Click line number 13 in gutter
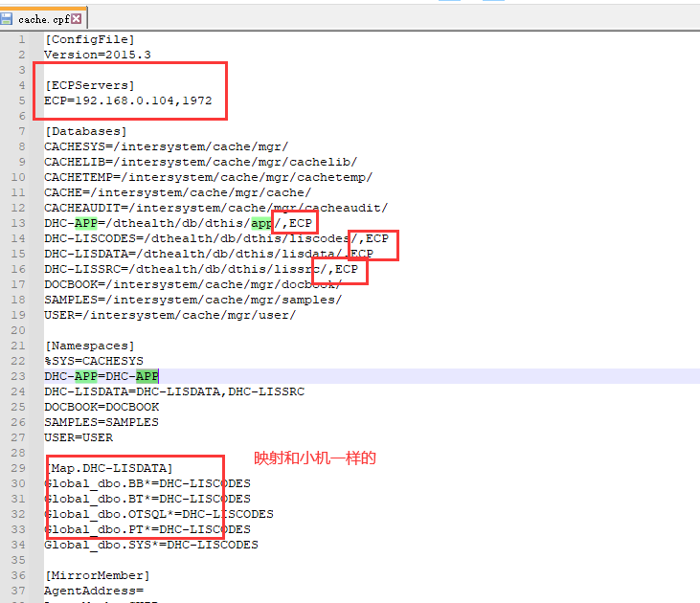 click(18, 223)
